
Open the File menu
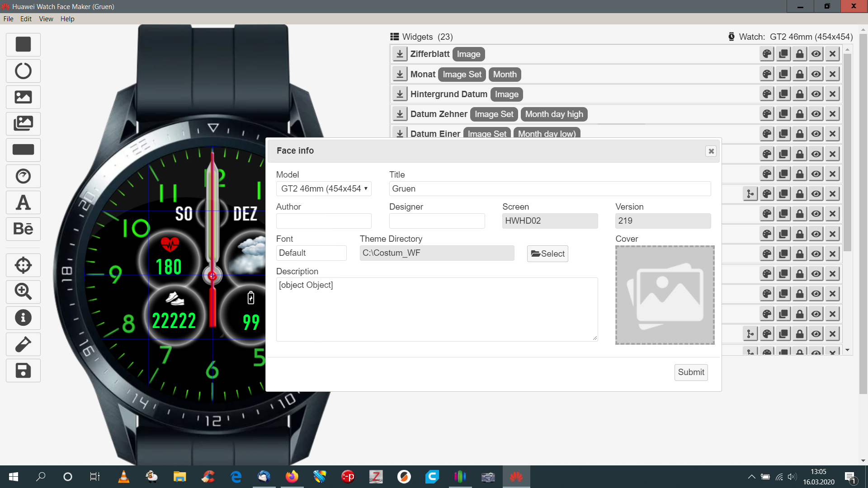[x=8, y=19]
